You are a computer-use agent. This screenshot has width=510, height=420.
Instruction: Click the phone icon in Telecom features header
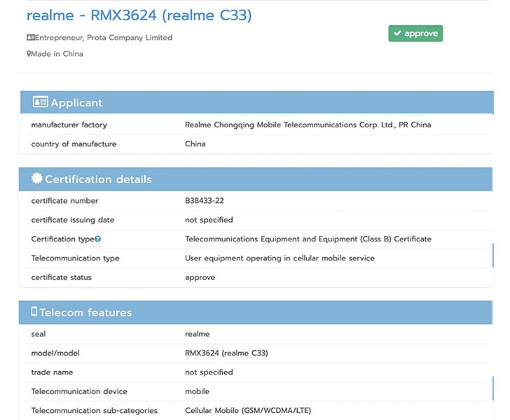pos(34,311)
